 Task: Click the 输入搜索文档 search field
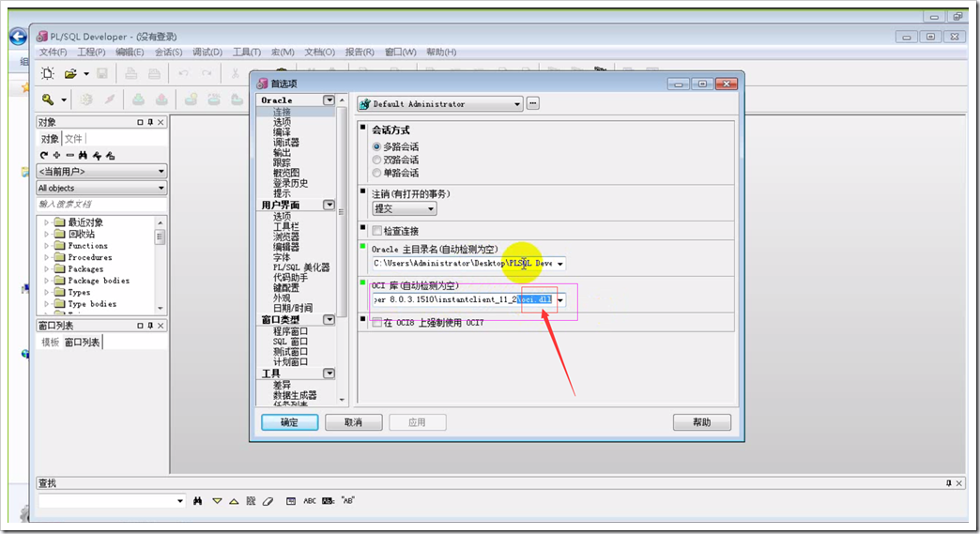tap(101, 205)
